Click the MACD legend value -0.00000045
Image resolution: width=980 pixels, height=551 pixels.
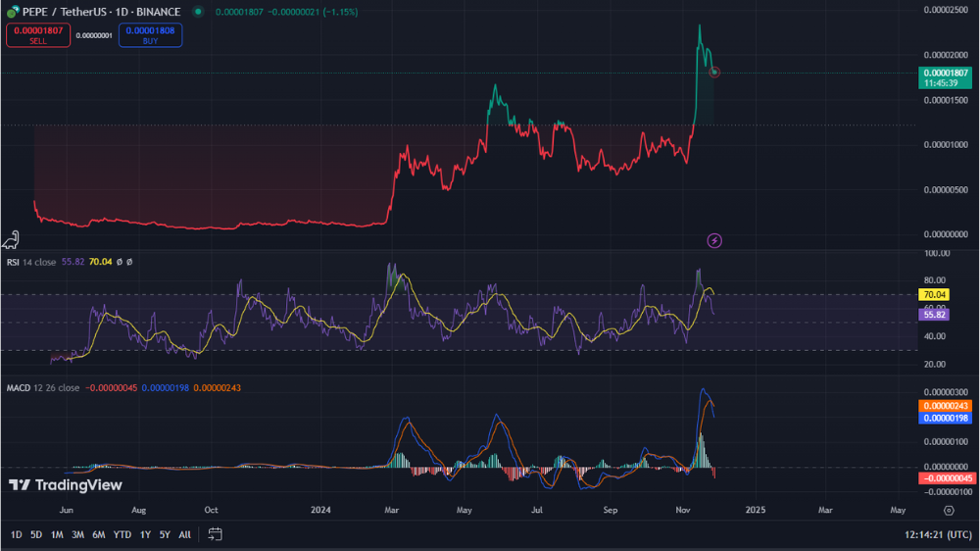click(x=112, y=388)
